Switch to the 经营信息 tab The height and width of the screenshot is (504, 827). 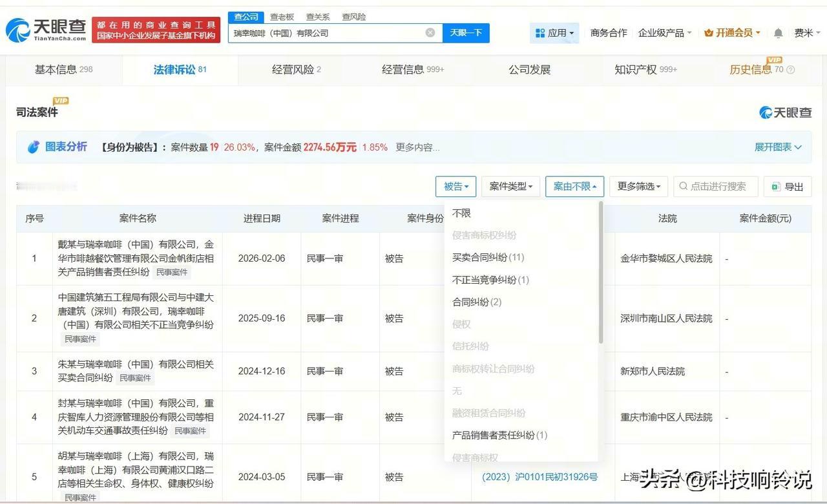click(413, 70)
